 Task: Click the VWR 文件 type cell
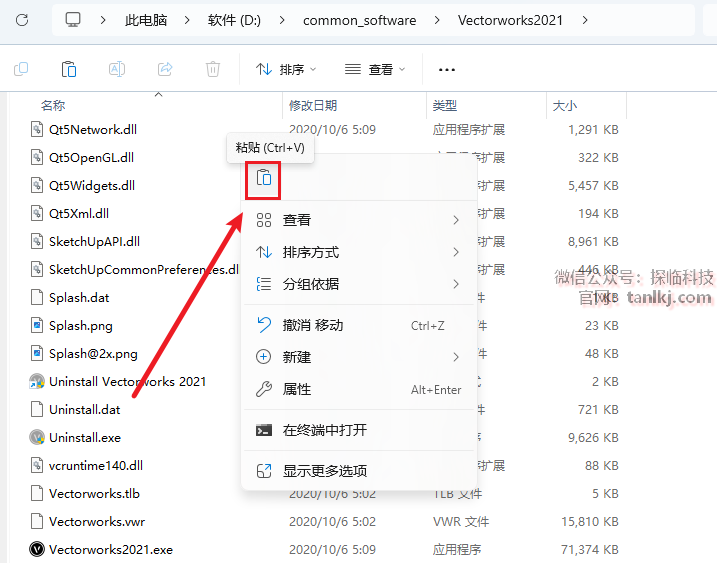click(461, 522)
